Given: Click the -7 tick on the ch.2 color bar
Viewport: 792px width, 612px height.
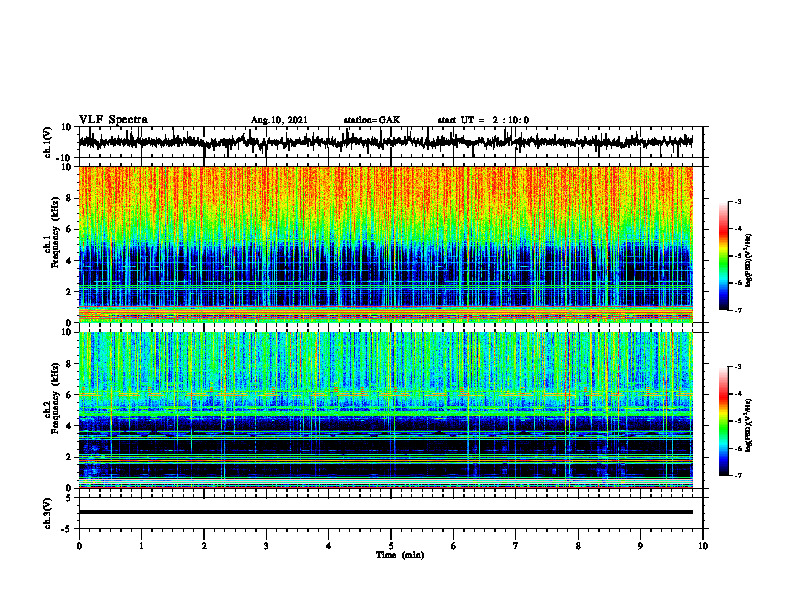Looking at the screenshot, I should pos(738,475).
